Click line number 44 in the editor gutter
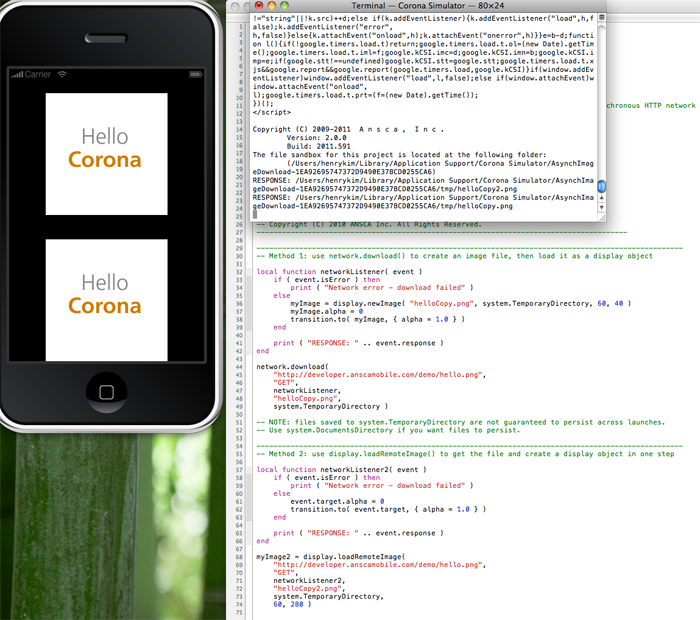Viewport: 700px width, 620px height. pyautogui.click(x=239, y=366)
